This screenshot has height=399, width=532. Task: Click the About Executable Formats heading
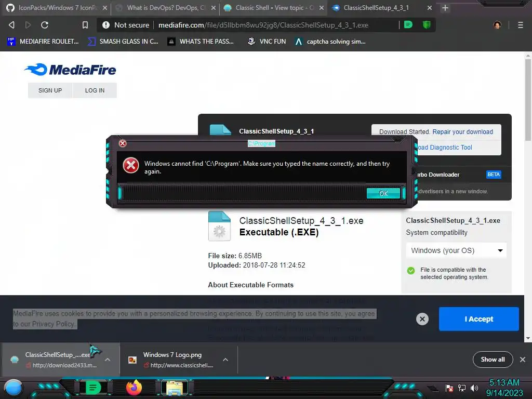pos(251,285)
